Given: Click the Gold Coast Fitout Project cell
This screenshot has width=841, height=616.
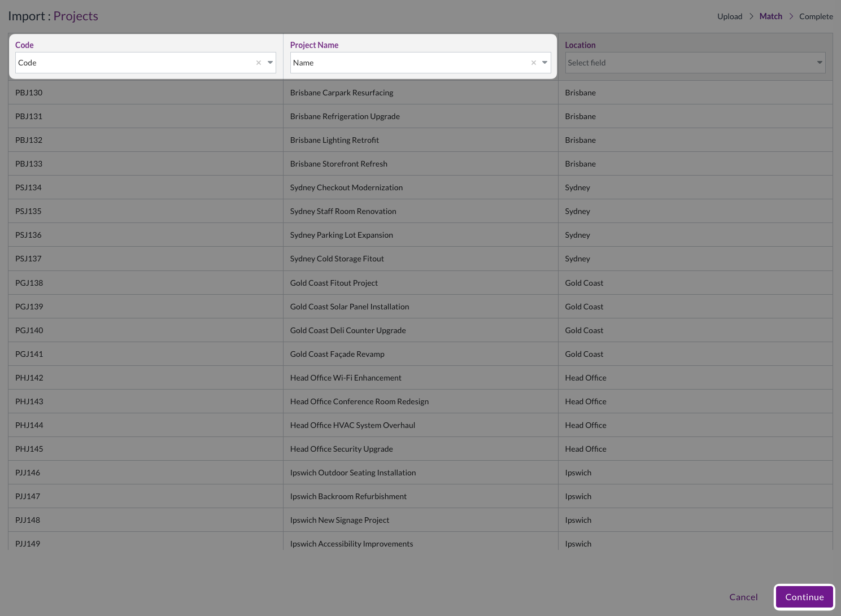Looking at the screenshot, I should pos(334,283).
